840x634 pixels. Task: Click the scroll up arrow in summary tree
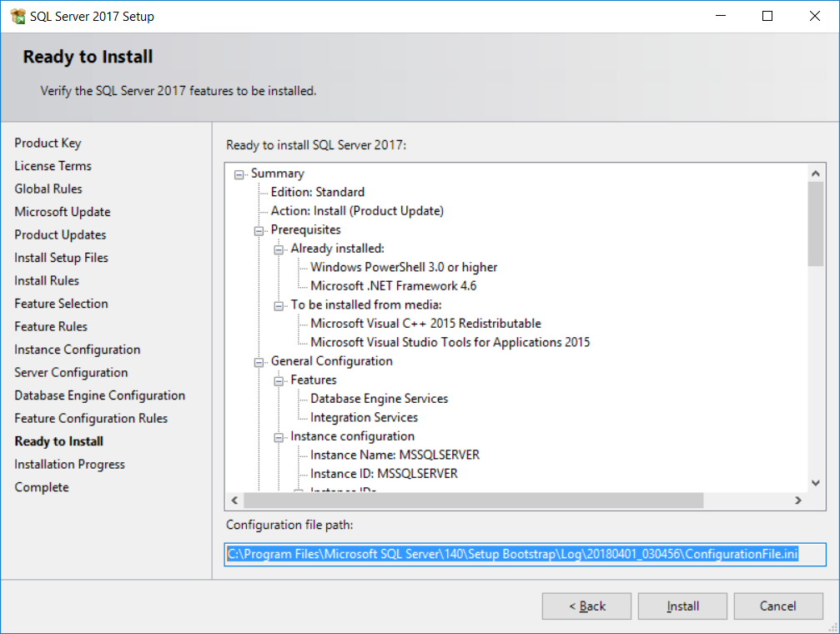[x=815, y=174]
